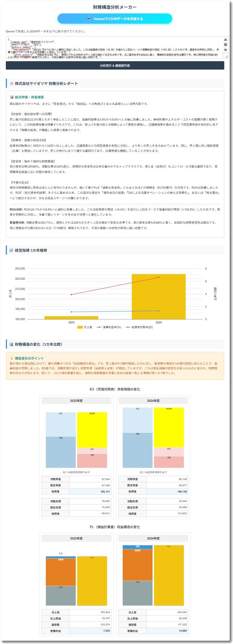
Task: Click the 【安全性：極めて強固な財務基盤】 heading
Action: (32, 161)
